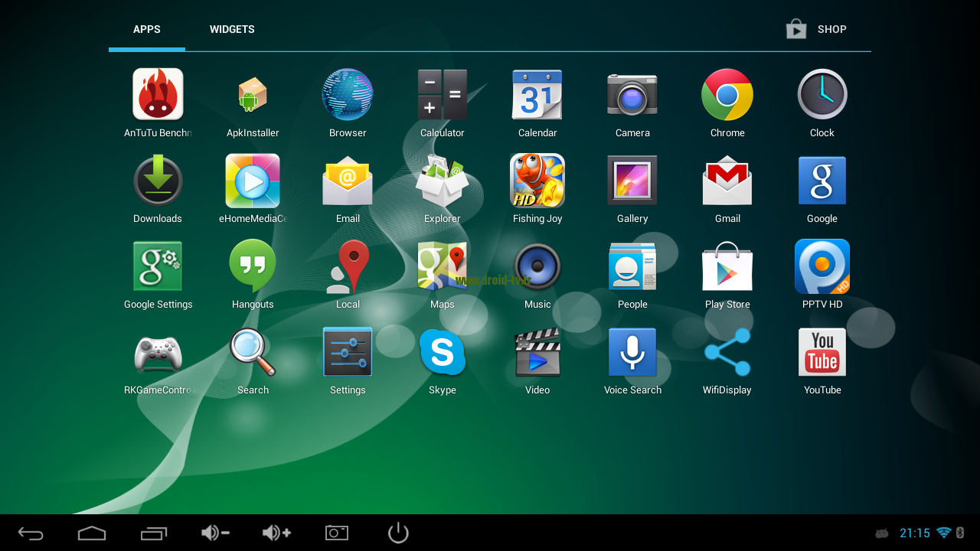Image resolution: width=980 pixels, height=551 pixels.
Task: Take a screenshot with the camera button
Action: (337, 533)
